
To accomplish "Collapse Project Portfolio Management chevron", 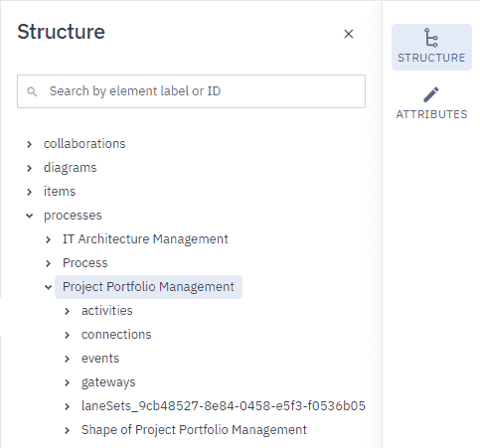I will (x=49, y=287).
